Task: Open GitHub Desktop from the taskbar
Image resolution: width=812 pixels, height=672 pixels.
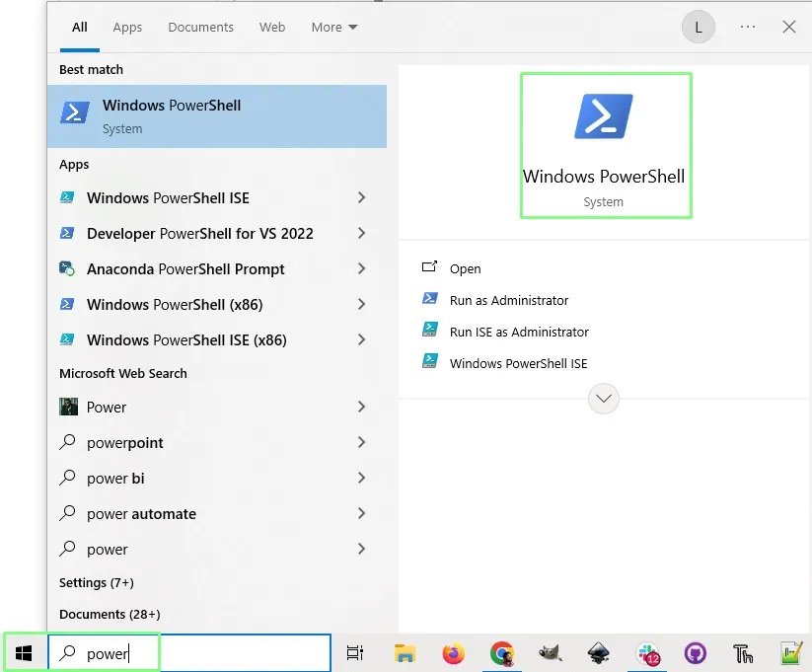Action: (x=695, y=653)
